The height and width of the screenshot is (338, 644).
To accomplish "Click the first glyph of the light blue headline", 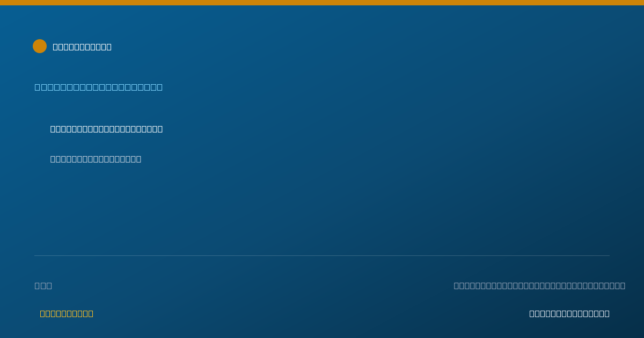I will click(x=37, y=87).
